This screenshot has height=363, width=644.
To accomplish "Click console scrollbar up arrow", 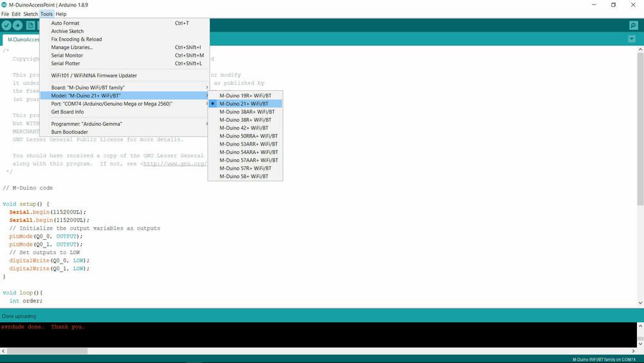I will point(640,326).
